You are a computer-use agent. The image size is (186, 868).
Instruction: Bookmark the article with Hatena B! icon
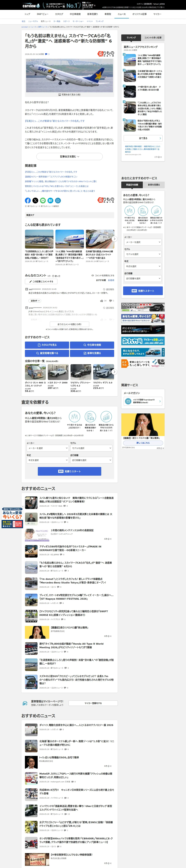tap(50, 201)
